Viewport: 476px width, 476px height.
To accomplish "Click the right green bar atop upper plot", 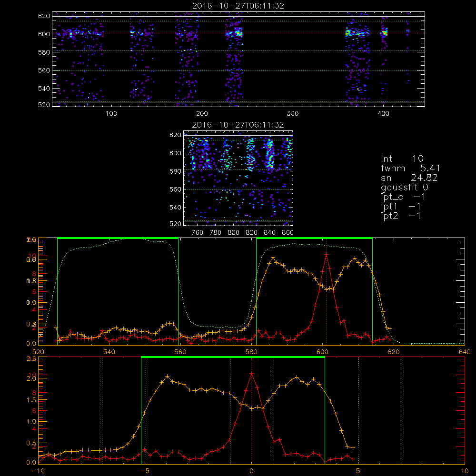I will pos(314,238).
